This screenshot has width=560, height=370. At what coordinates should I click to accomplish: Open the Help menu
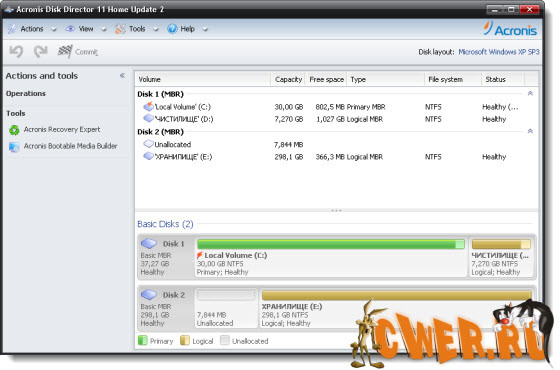click(x=188, y=29)
